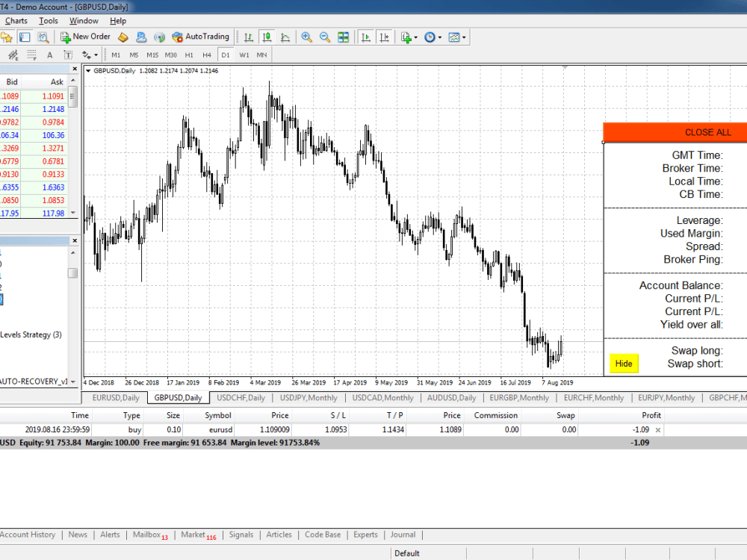Select the D1 timeframe
The image size is (747, 560).
(226, 55)
